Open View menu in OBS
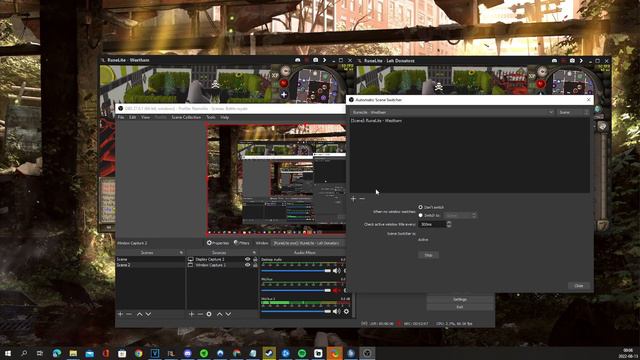The height and width of the screenshot is (360, 640). [x=145, y=117]
